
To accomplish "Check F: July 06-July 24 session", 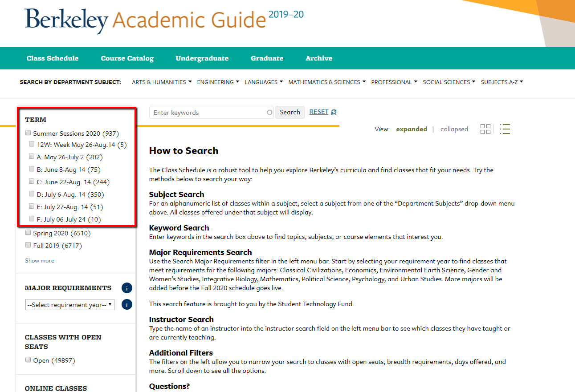I will [x=32, y=218].
